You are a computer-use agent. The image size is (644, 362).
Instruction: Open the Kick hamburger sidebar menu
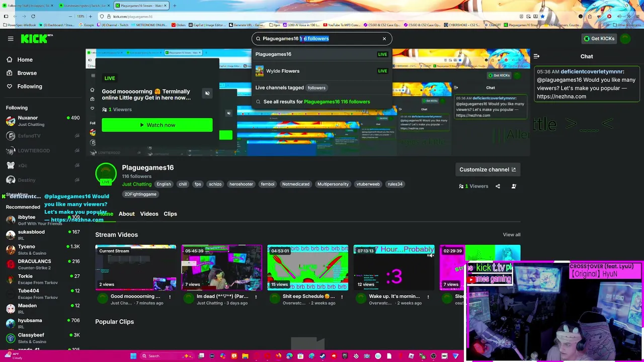(11, 39)
